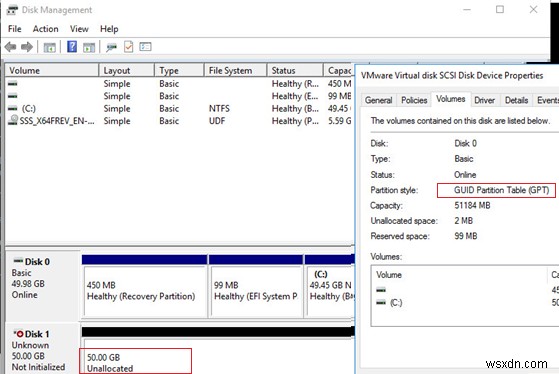Image resolution: width=559 pixels, height=374 pixels.
Task: Click the Disk 1 not-initialized icon
Action: point(19,334)
